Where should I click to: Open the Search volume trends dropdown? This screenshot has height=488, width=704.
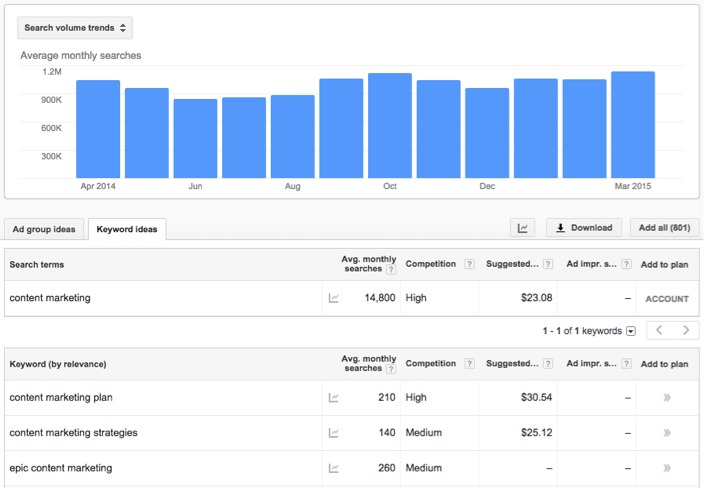click(75, 28)
